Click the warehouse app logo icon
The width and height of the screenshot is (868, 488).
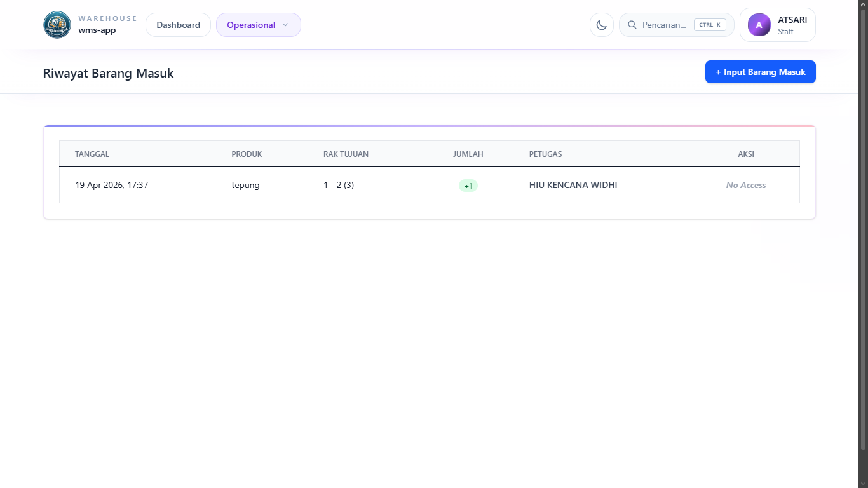(x=57, y=25)
